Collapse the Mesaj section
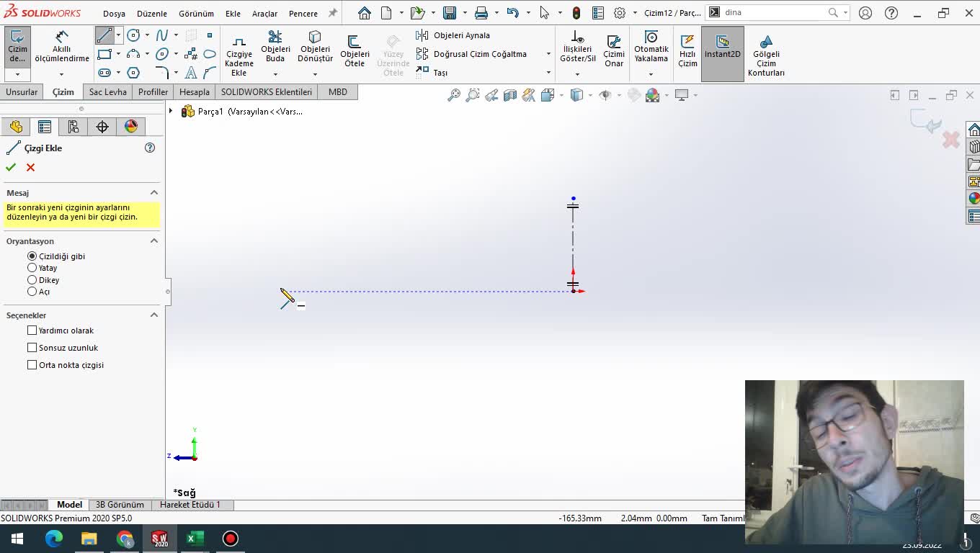 pyautogui.click(x=153, y=192)
